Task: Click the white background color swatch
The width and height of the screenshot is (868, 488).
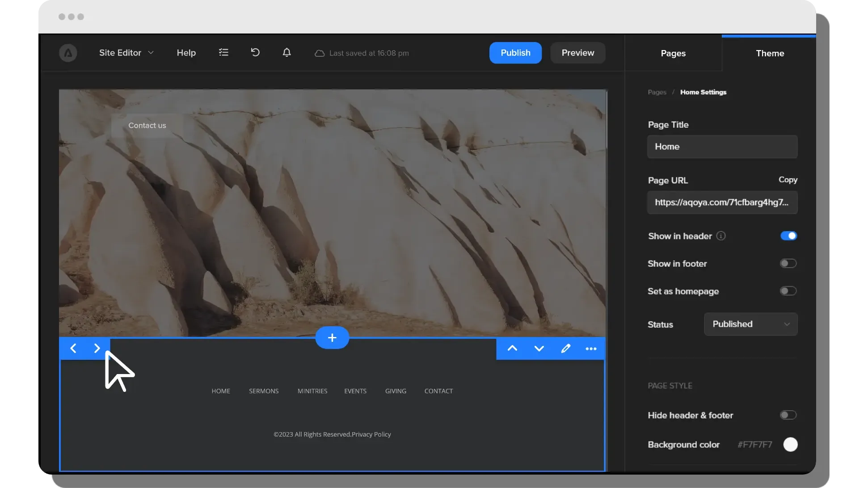Action: (x=790, y=445)
